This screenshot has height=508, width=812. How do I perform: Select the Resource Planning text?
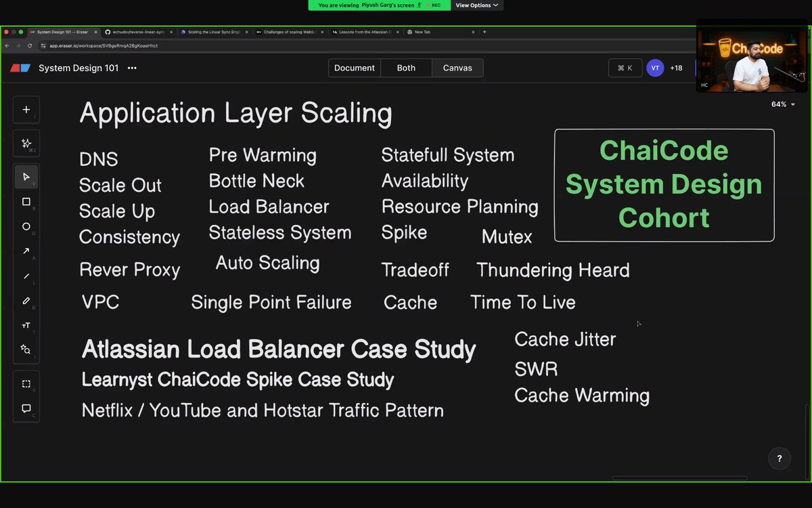click(460, 207)
